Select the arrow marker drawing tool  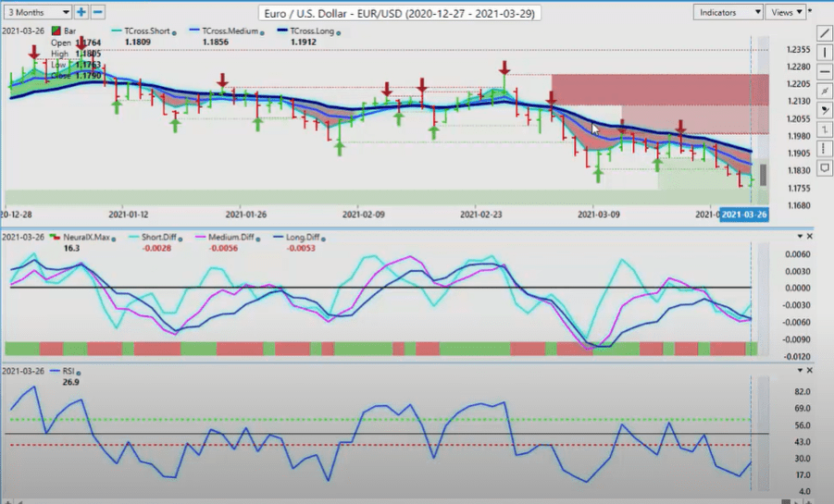coord(825,110)
